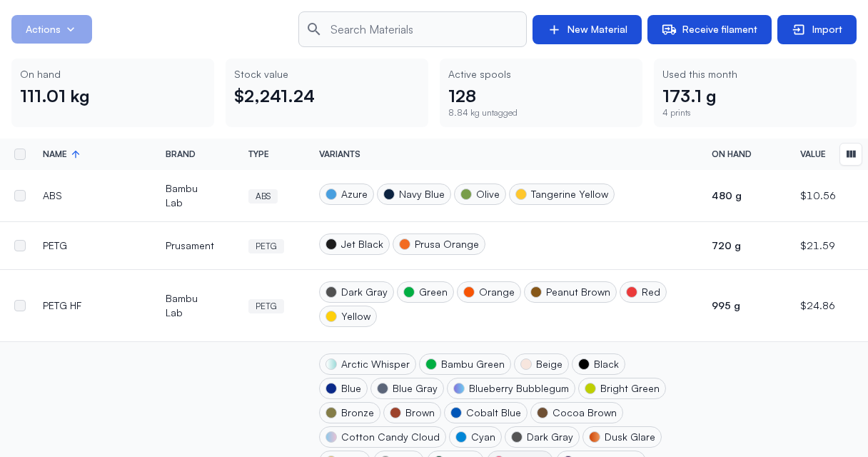Screen dimensions: 868x457
Task: Sort by the Value column header
Action: pos(813,154)
